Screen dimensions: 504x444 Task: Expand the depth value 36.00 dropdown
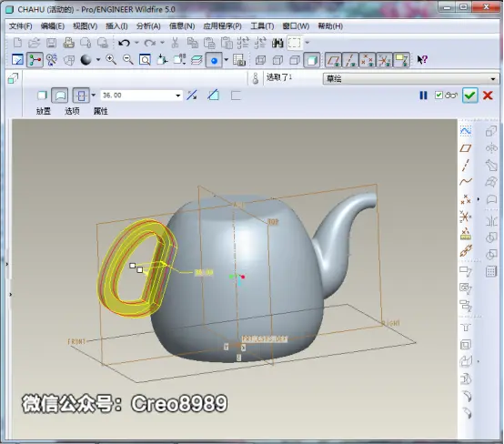pyautogui.click(x=177, y=96)
